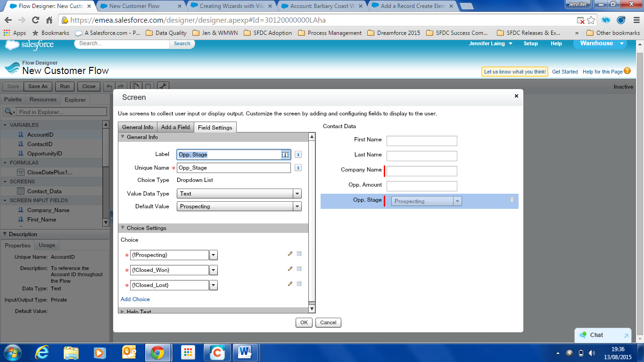Click the Dialog's vertical scrollbar down arrow

click(312, 309)
